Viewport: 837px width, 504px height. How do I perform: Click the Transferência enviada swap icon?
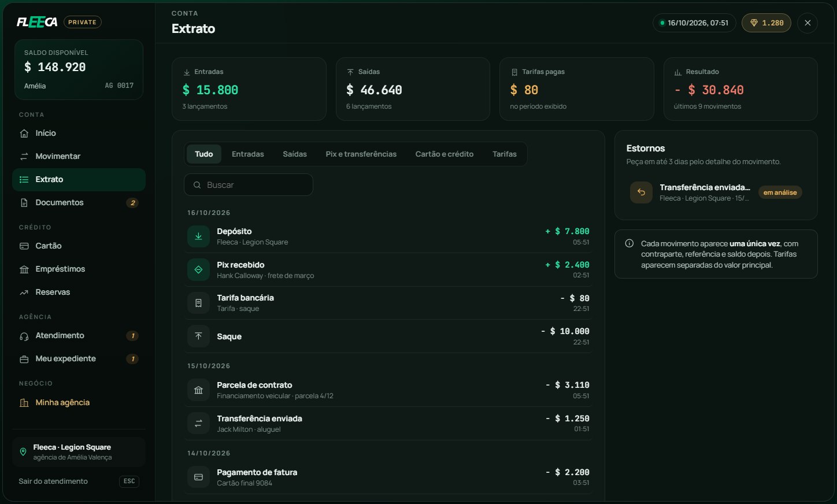click(198, 424)
